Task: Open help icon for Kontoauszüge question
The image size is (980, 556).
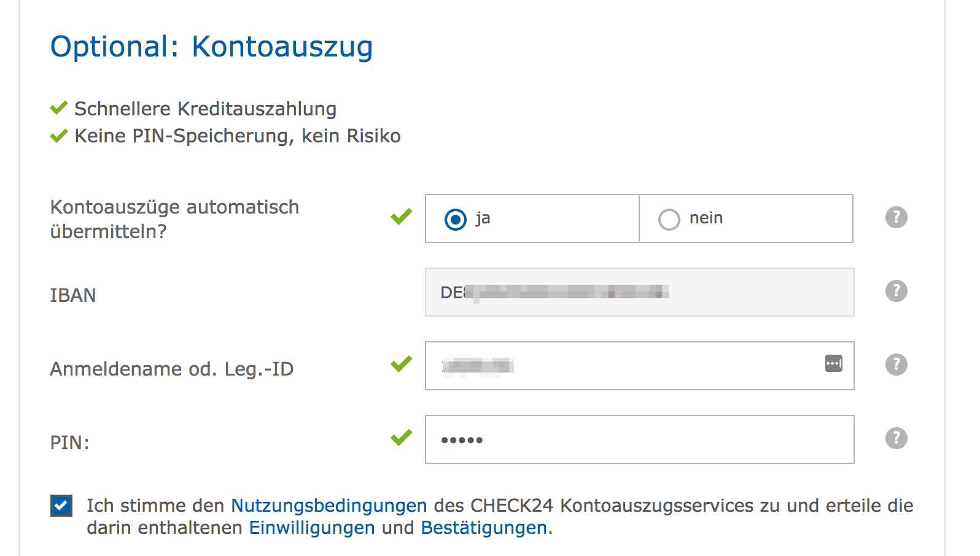Action: [896, 217]
